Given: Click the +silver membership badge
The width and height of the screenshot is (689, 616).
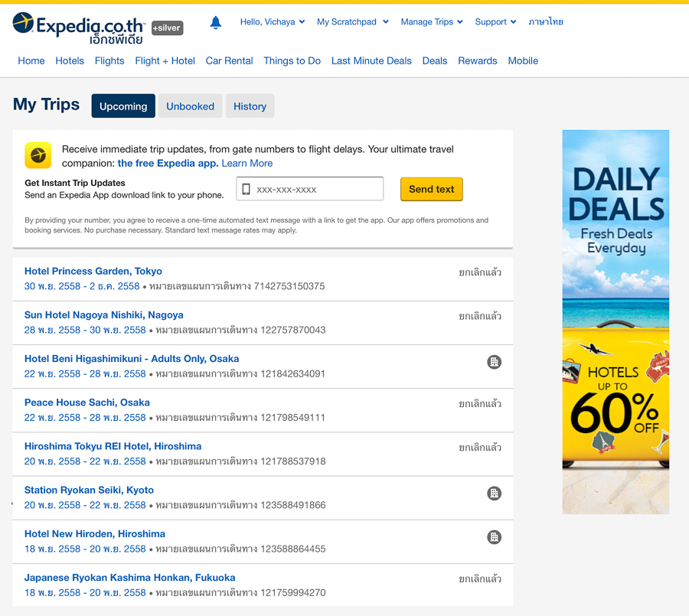Looking at the screenshot, I should (x=167, y=28).
